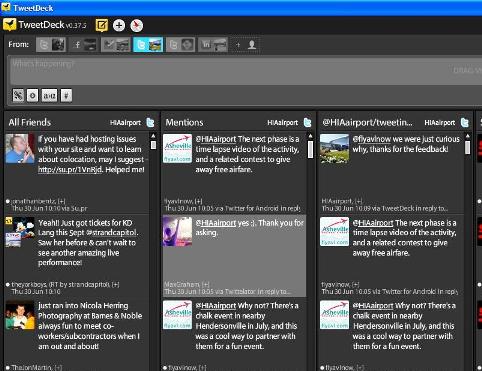Toggle the Facebook account in From row
This screenshot has height=371, width=482.
[x=83, y=45]
